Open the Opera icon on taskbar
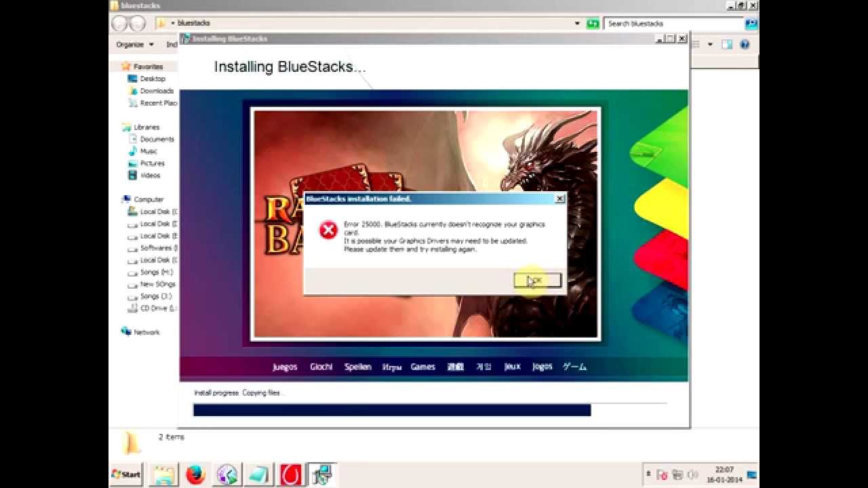Screen dimensions: 868x488 coord(291,474)
